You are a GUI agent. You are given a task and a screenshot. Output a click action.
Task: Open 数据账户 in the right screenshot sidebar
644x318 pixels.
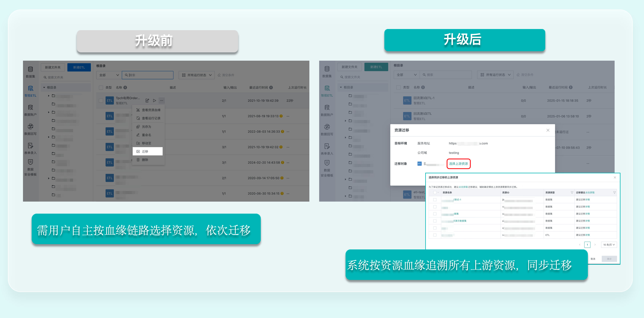tap(327, 111)
